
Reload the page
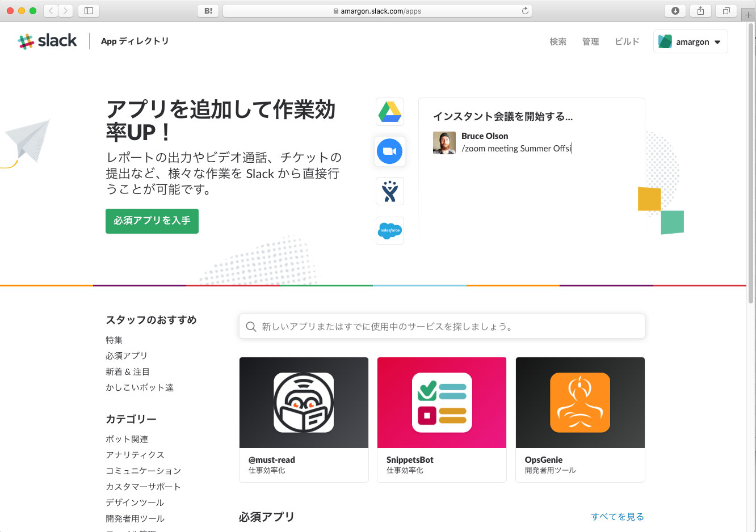(x=525, y=11)
